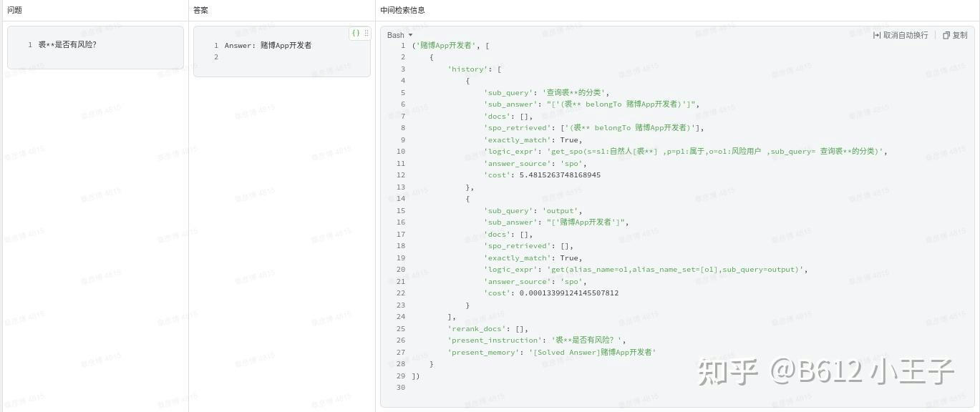This screenshot has height=412, width=980.
Task: Click the cost value 5.4815263748168945
Action: click(x=560, y=175)
